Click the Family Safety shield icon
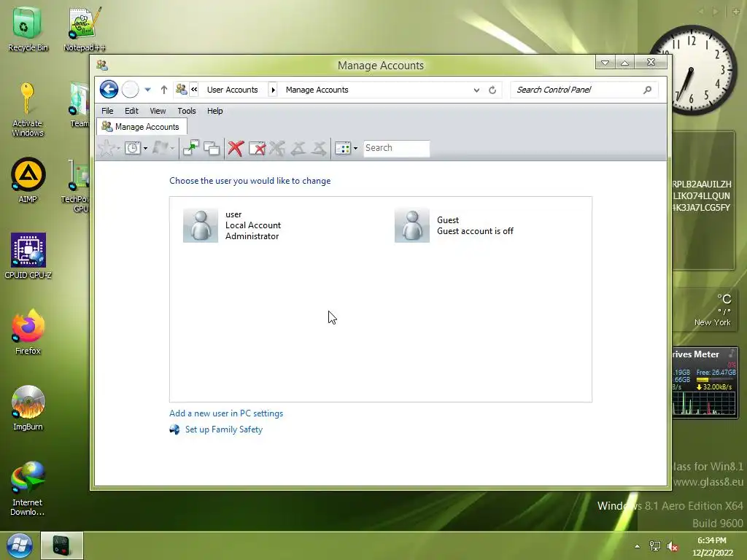Screen dimensions: 747x560 [175, 429]
